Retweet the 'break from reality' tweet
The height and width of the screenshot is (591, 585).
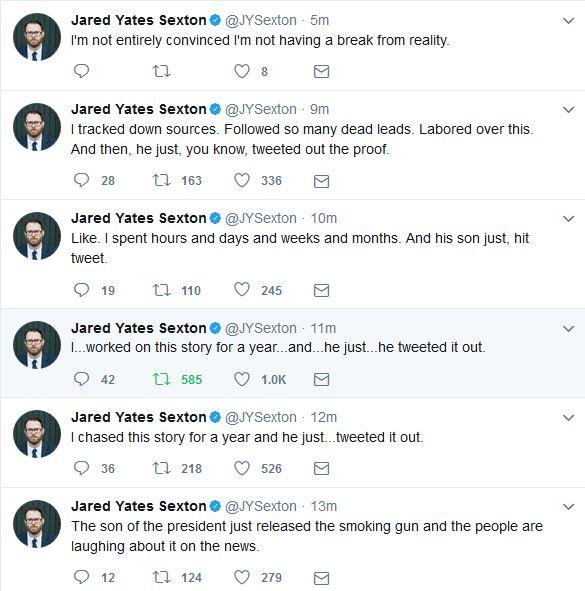click(162, 71)
